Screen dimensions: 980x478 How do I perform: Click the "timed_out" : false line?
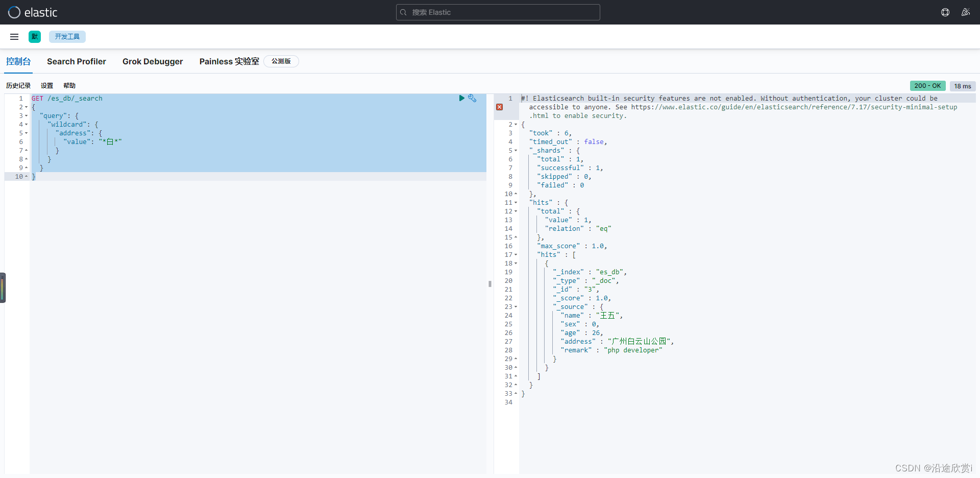coord(568,142)
